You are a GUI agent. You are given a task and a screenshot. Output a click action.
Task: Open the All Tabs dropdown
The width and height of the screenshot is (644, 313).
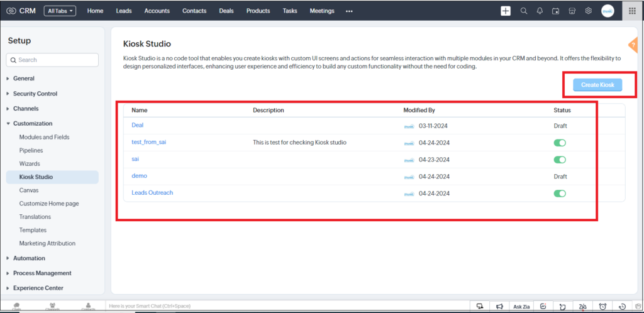pyautogui.click(x=60, y=11)
